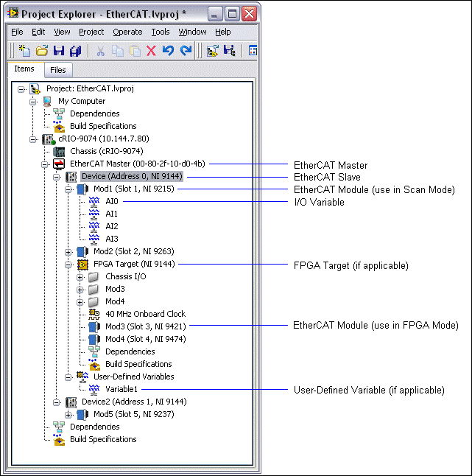Click the My Computer icon

point(47,102)
